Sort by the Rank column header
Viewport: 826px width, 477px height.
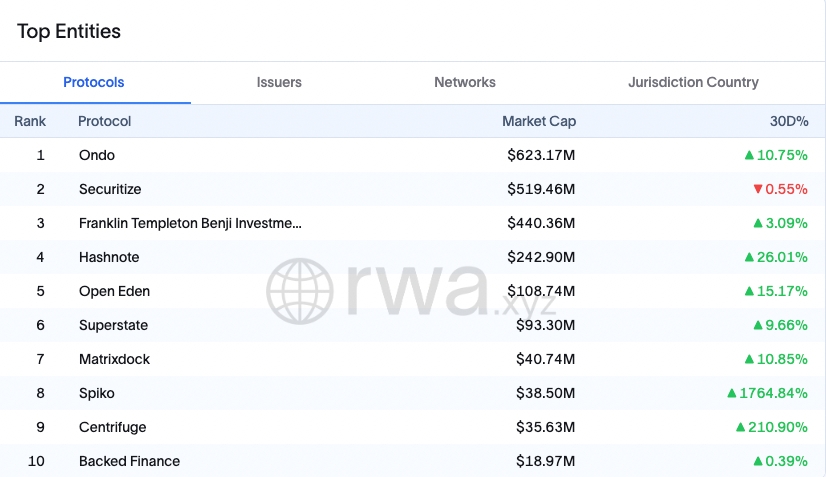[30, 121]
